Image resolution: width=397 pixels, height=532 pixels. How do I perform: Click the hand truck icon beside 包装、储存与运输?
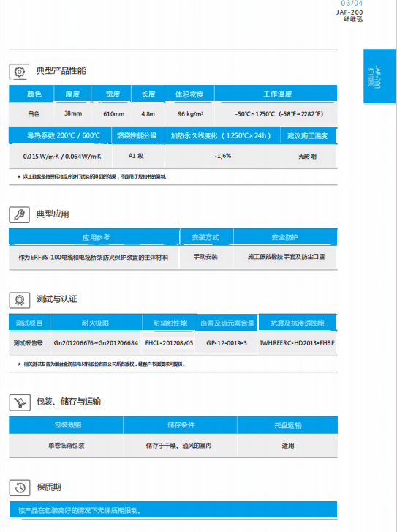(x=20, y=402)
